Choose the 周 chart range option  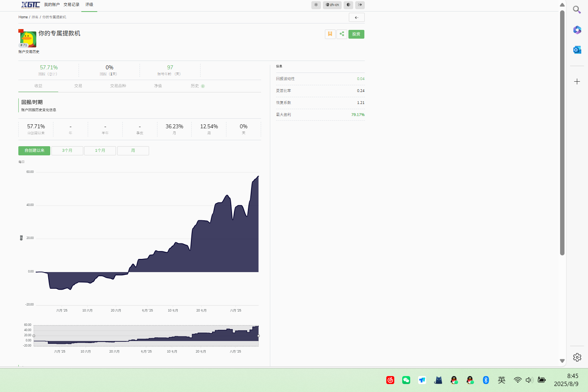pyautogui.click(x=133, y=151)
